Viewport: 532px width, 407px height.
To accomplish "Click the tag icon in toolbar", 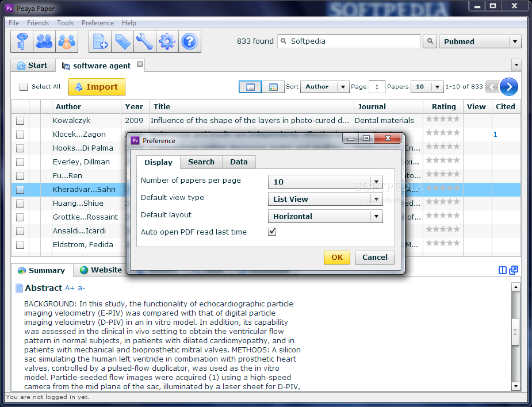I will pos(123,41).
